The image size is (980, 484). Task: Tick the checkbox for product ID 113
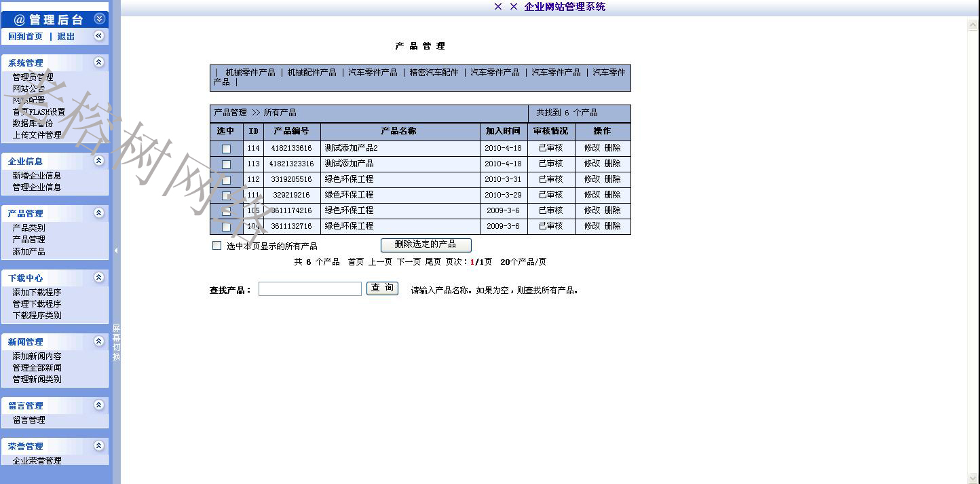point(226,164)
